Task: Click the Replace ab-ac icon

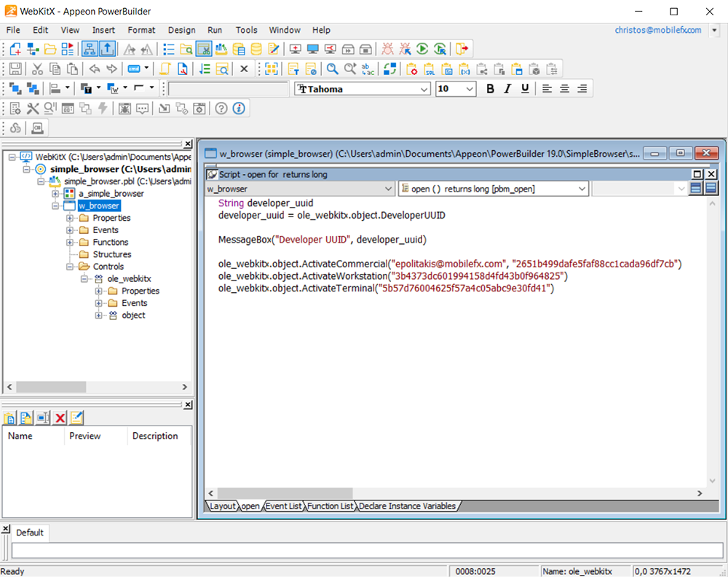Action: click(367, 69)
